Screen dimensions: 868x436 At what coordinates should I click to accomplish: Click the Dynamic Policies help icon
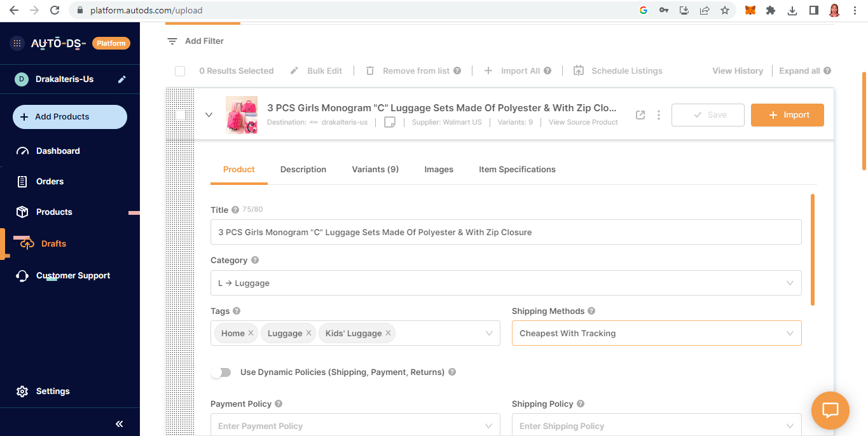pyautogui.click(x=452, y=372)
